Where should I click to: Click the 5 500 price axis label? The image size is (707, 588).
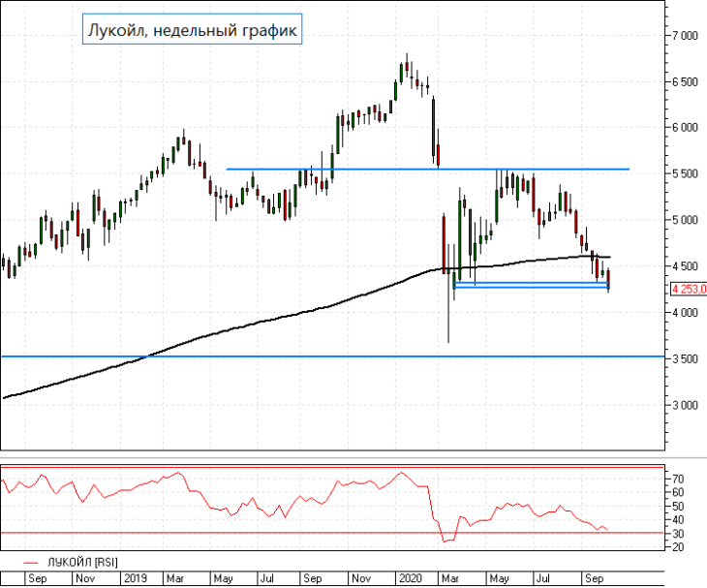click(686, 173)
